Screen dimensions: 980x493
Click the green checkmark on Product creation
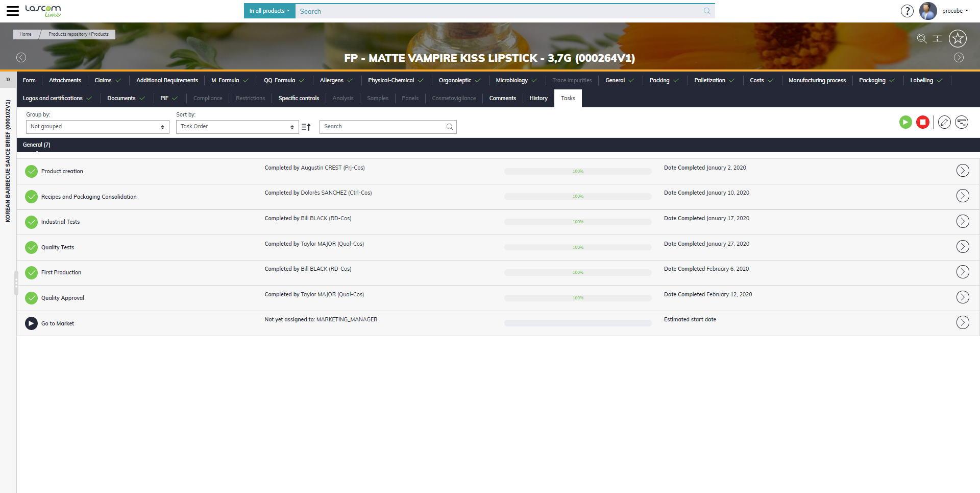coord(31,171)
